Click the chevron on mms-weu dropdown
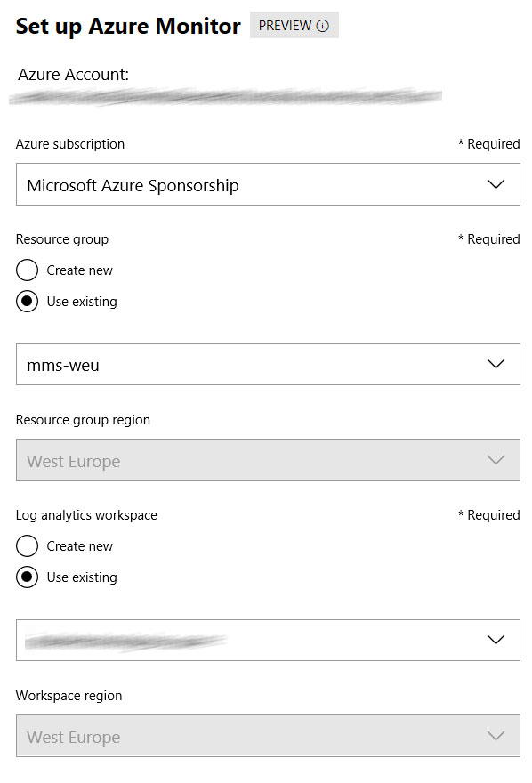This screenshot has width=532, height=783. tap(496, 364)
